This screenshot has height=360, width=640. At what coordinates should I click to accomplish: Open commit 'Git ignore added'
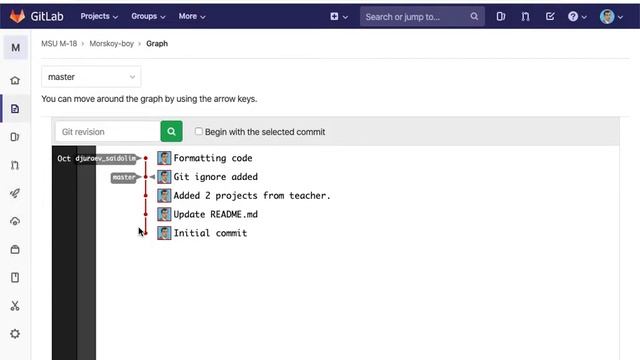click(x=216, y=177)
